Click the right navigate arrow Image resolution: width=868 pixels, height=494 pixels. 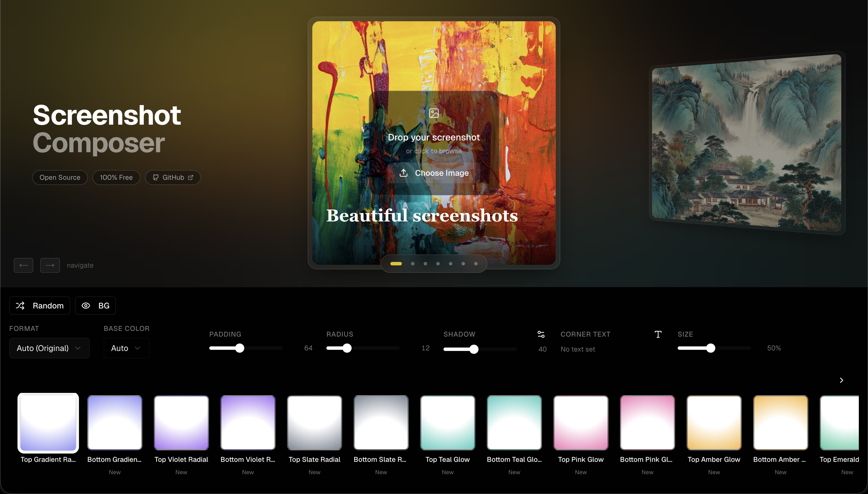coord(50,265)
